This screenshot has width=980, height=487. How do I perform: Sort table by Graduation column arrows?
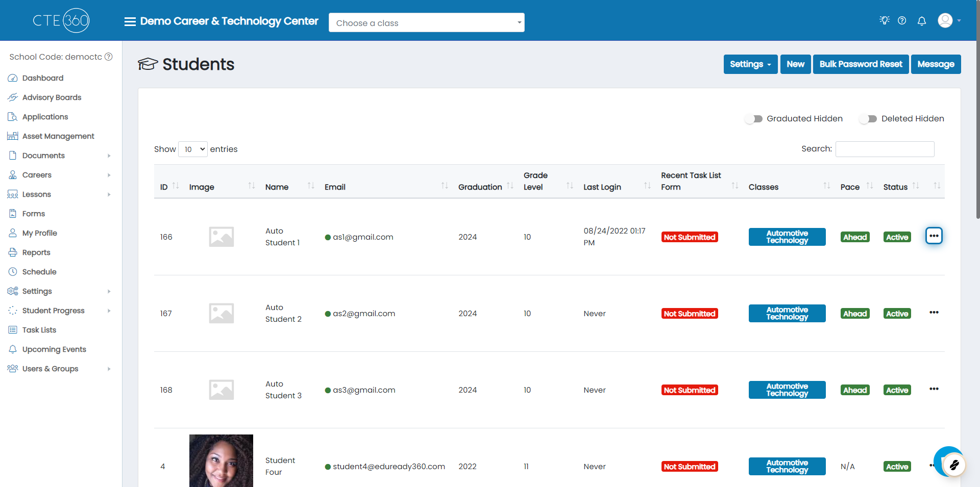coord(510,186)
